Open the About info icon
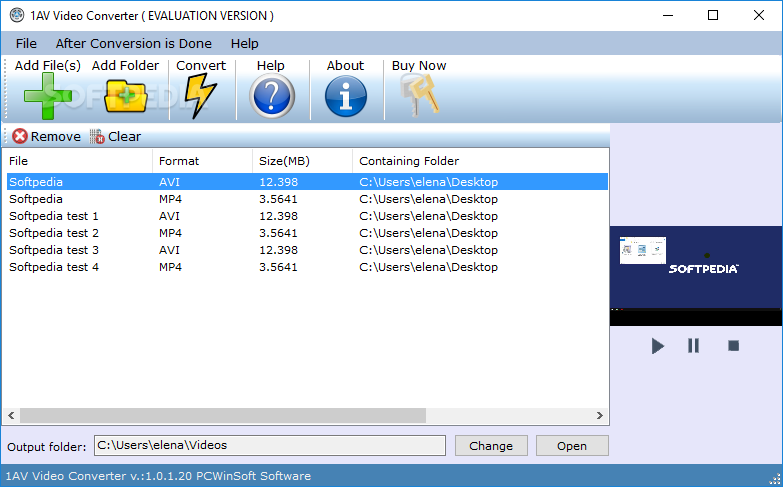The height and width of the screenshot is (487, 783). click(346, 96)
